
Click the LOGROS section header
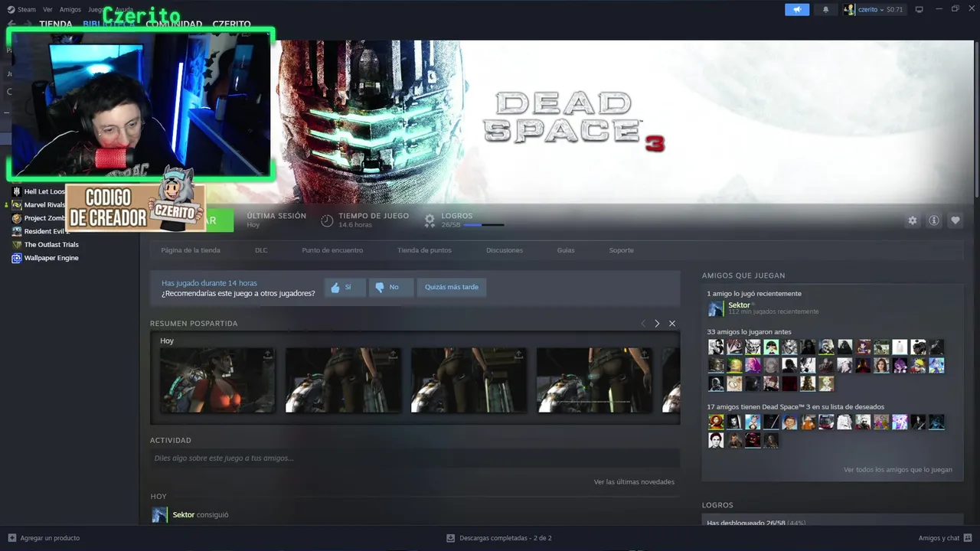(717, 505)
